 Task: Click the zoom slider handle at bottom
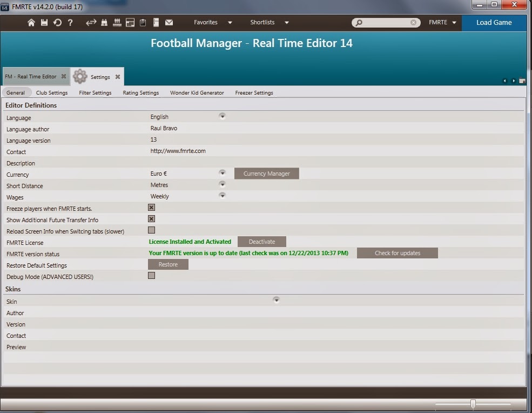tap(473, 404)
